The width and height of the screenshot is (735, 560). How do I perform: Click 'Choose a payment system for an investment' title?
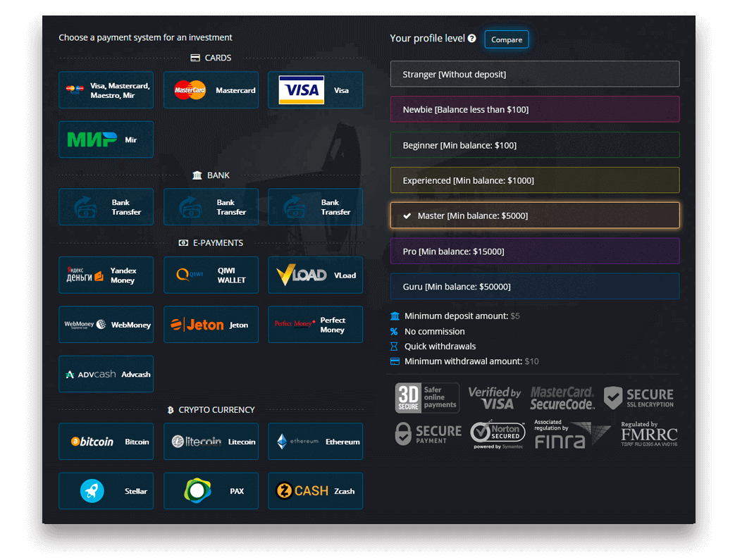(145, 37)
